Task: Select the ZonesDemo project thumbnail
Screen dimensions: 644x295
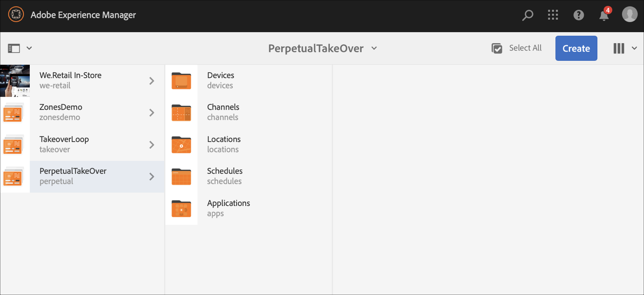Action: point(14,113)
